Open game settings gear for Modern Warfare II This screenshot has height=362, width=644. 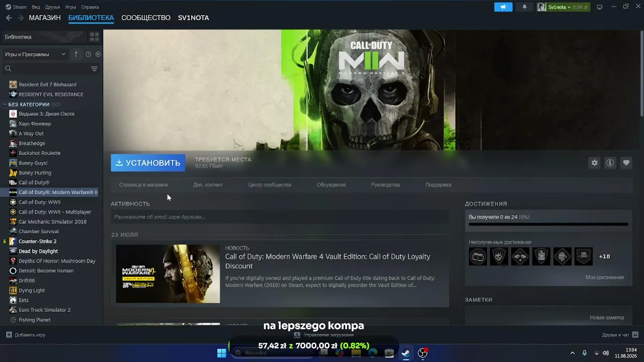pos(594,163)
